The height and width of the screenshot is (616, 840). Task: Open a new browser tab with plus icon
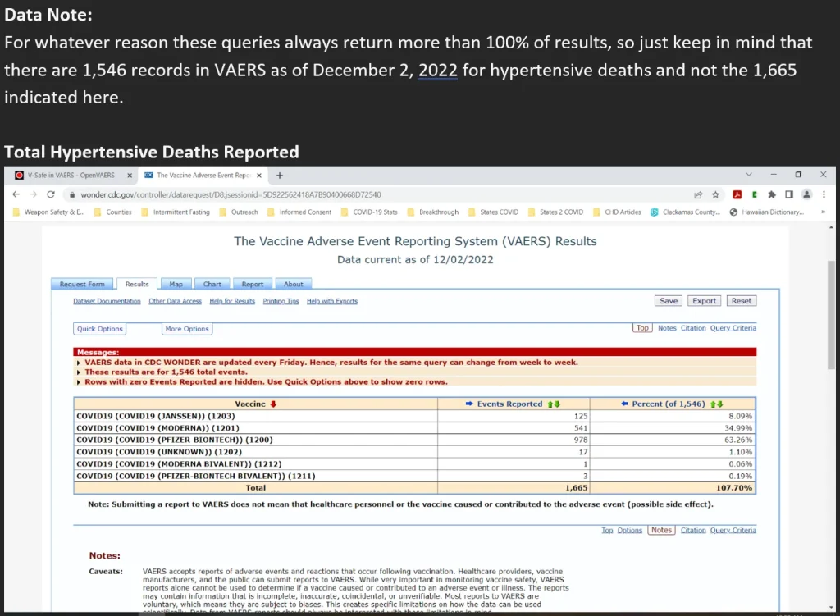point(279,175)
